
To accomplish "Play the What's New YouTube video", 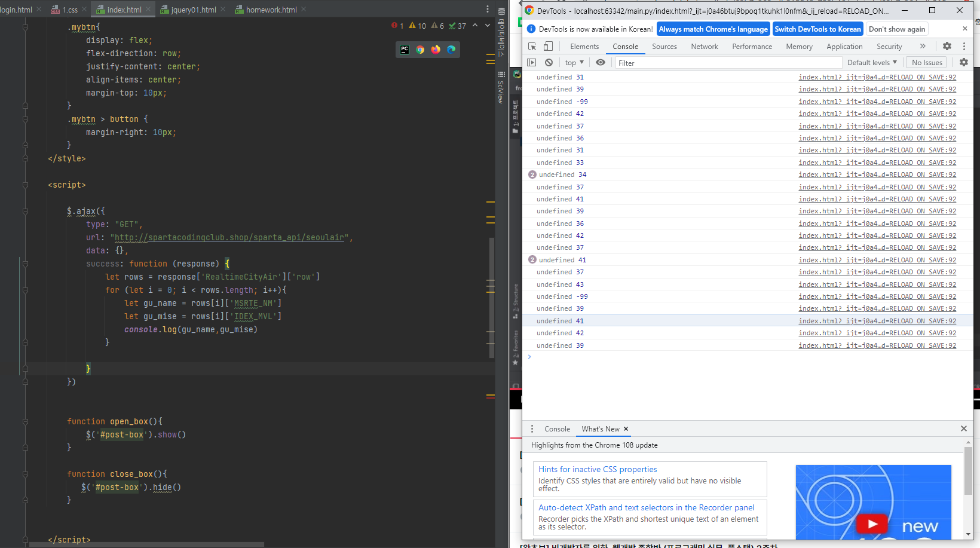I will click(x=872, y=523).
